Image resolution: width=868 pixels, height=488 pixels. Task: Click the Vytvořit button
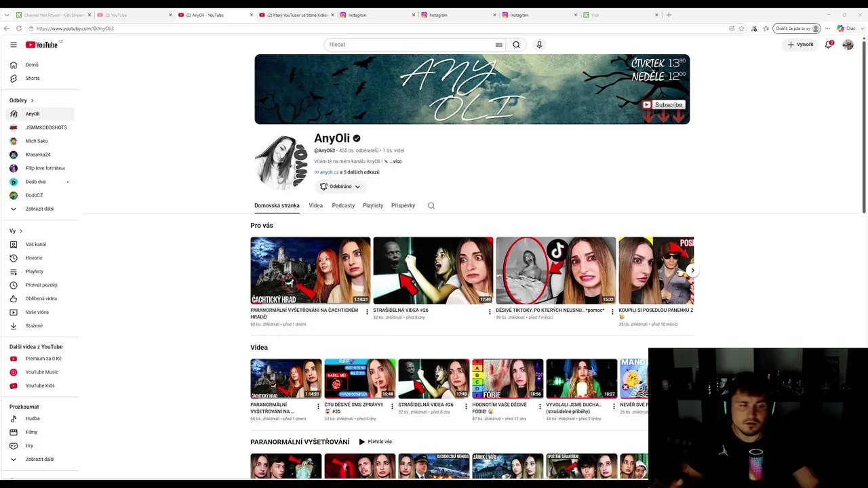click(801, 45)
